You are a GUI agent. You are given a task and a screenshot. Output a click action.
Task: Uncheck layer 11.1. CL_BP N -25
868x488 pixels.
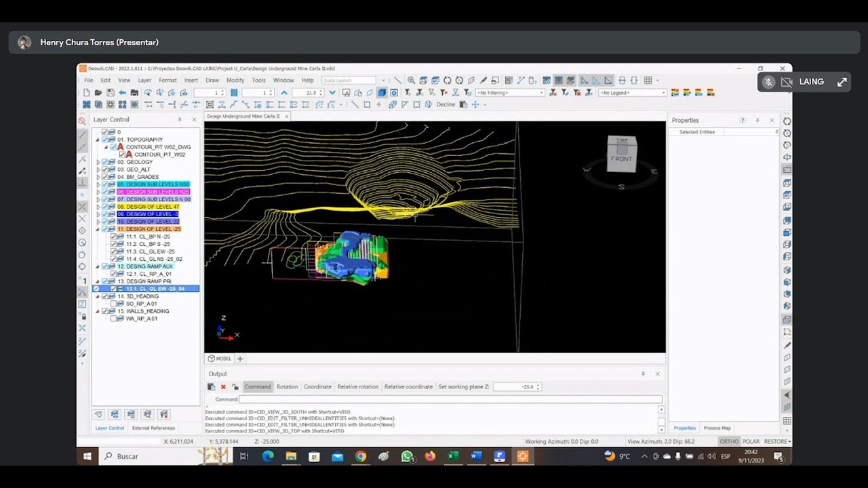pyautogui.click(x=114, y=237)
